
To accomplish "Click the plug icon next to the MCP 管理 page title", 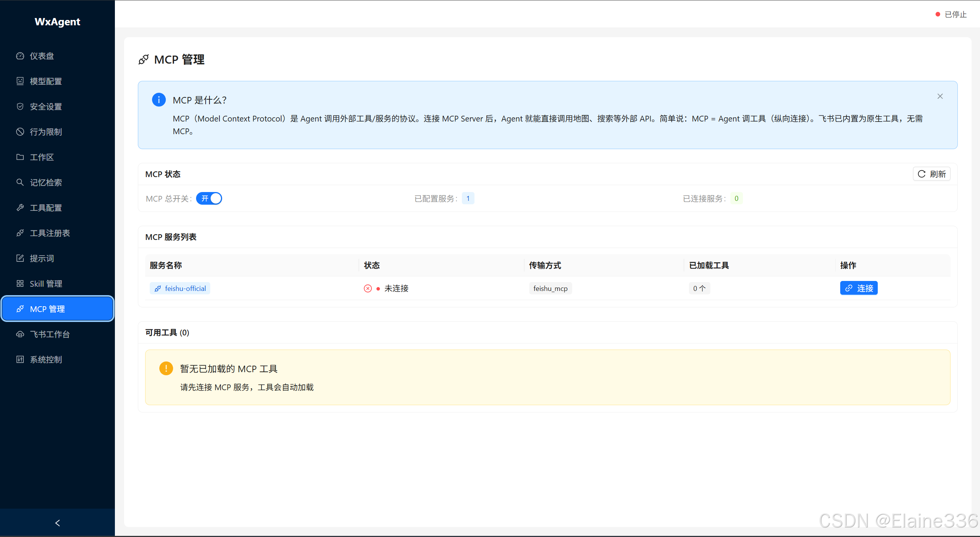I will point(144,60).
